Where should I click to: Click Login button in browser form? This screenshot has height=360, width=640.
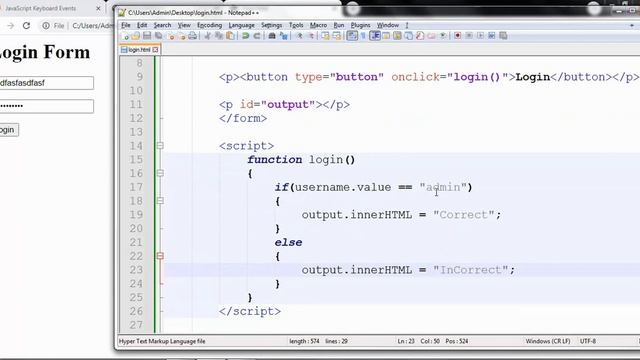click(x=8, y=130)
